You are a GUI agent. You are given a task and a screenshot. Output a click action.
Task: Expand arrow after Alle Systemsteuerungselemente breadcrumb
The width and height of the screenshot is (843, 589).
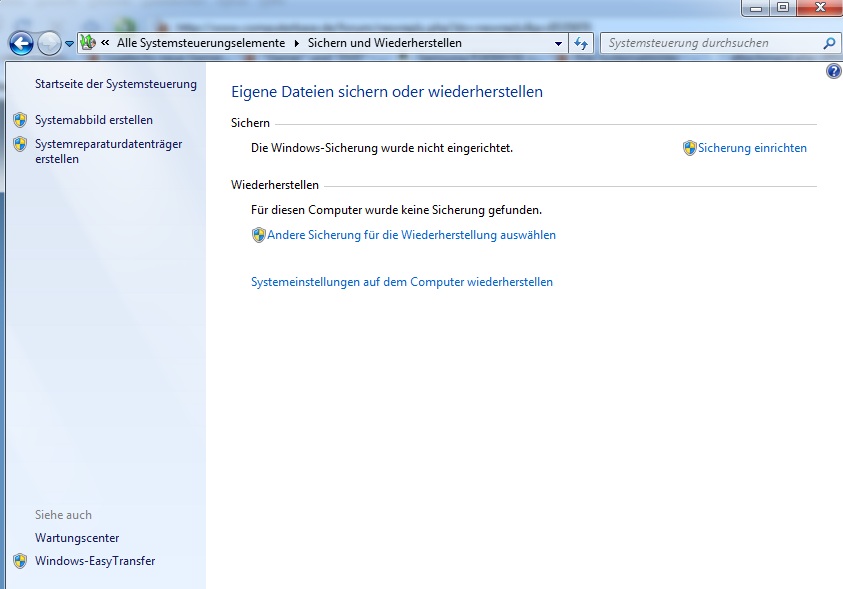click(296, 43)
